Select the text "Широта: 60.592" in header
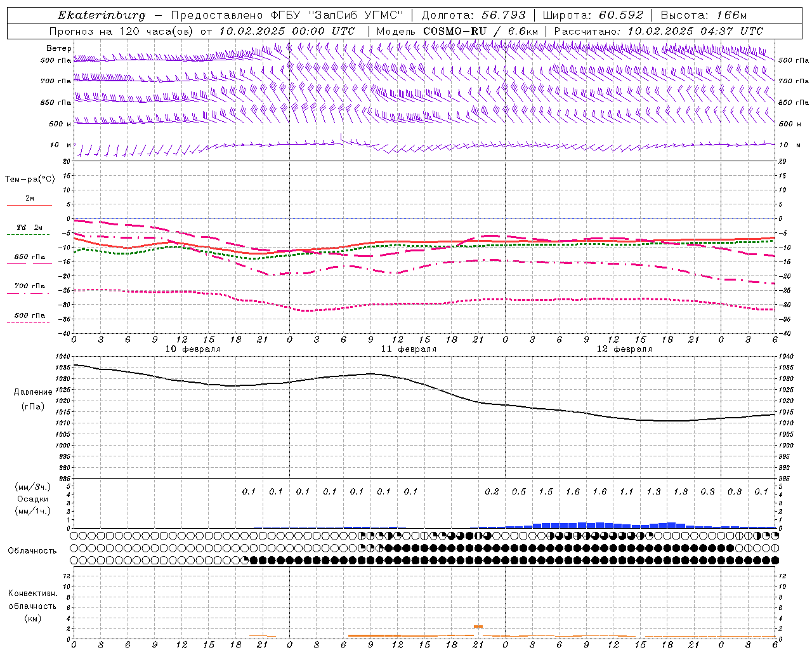 (593, 15)
